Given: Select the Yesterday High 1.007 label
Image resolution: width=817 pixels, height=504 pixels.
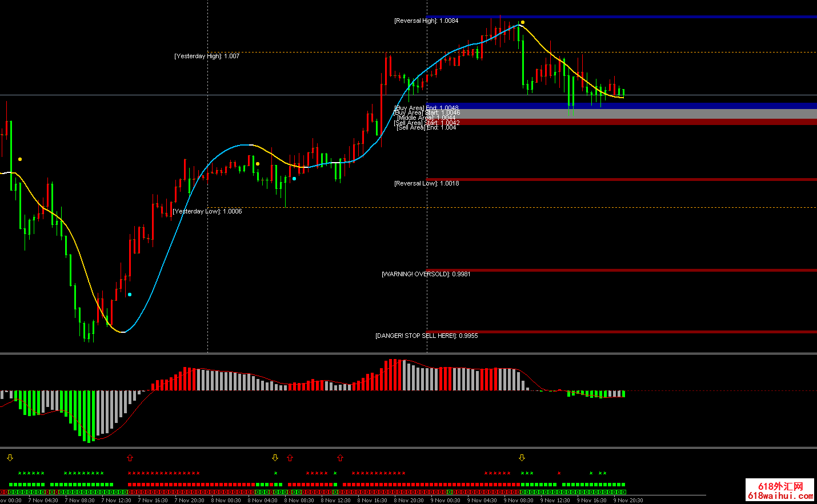Looking at the screenshot, I should 207,56.
